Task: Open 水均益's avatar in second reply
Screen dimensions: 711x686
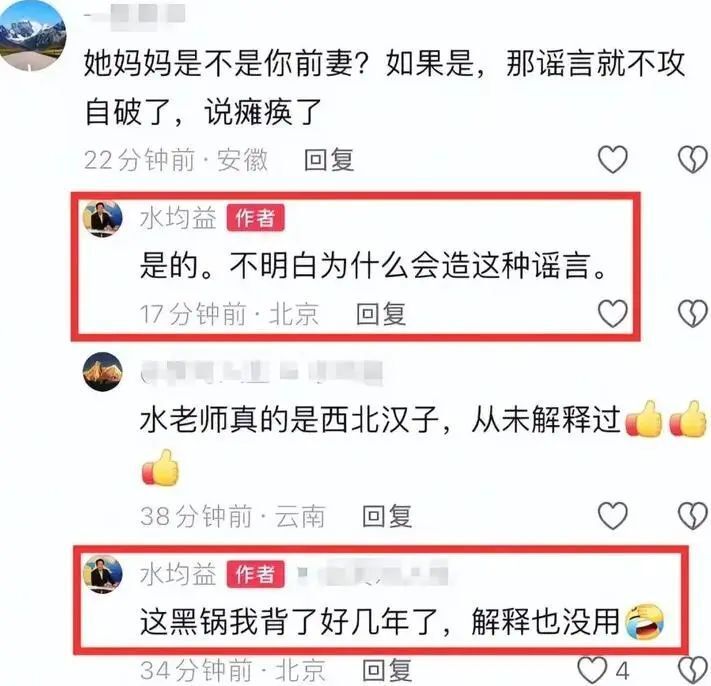Action: coord(103,575)
